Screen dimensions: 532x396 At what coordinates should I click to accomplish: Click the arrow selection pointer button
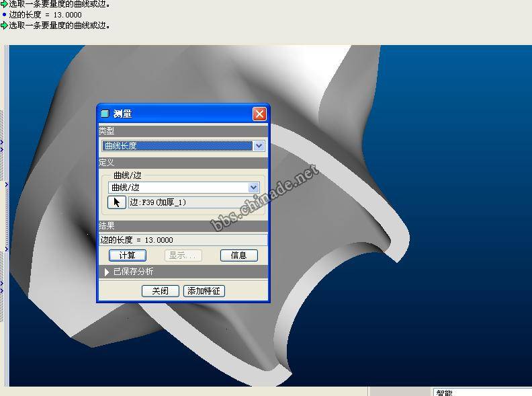pos(117,202)
